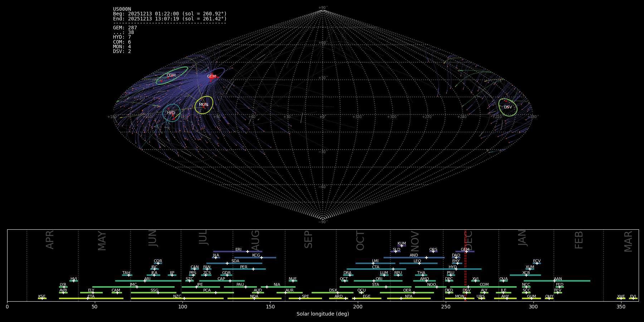Click the ERI shower bar in timeline
Image resolution: width=644 pixels, height=322 pixels.
coord(238,252)
